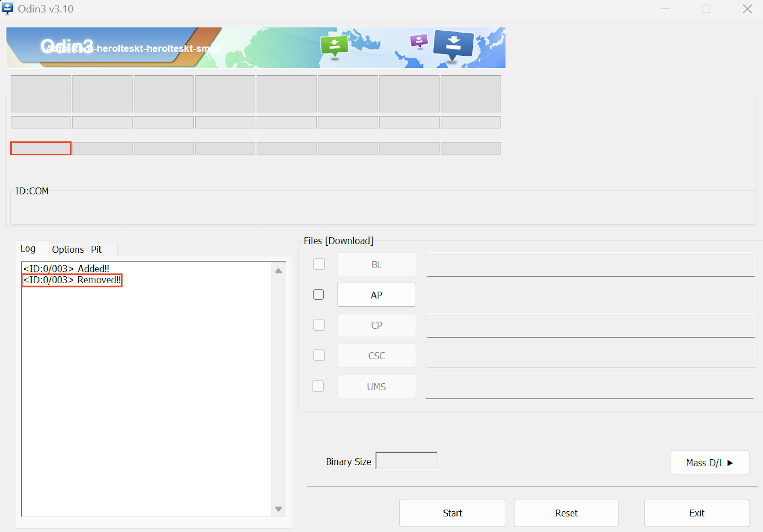Viewport: 763px width, 532px height.
Task: Click the Odin3 app icon in title bar
Action: (7, 8)
